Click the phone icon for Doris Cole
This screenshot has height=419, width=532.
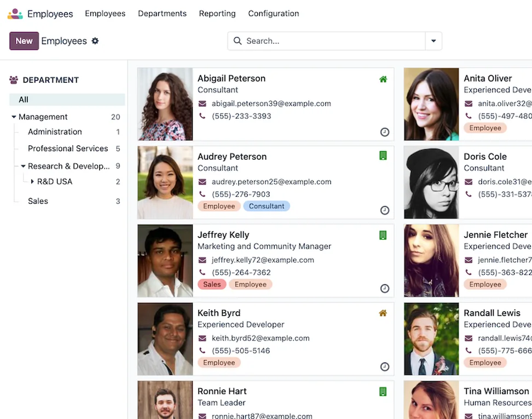469,194
